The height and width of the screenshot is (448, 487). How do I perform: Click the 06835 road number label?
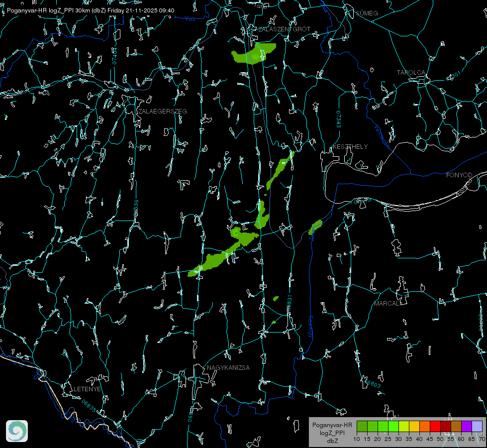point(89,406)
